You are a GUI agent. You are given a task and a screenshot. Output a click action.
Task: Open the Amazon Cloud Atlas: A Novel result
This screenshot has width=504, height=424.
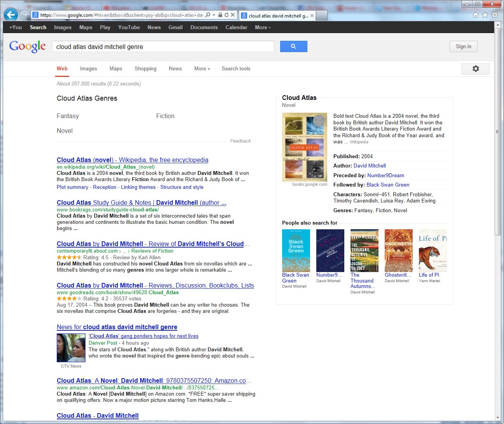154,381
